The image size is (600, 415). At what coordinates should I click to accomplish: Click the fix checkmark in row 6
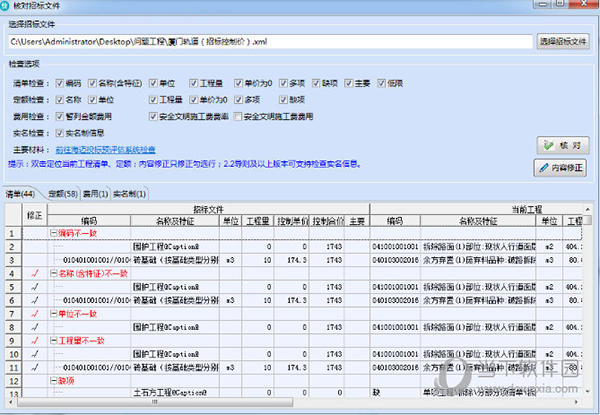tap(35, 300)
